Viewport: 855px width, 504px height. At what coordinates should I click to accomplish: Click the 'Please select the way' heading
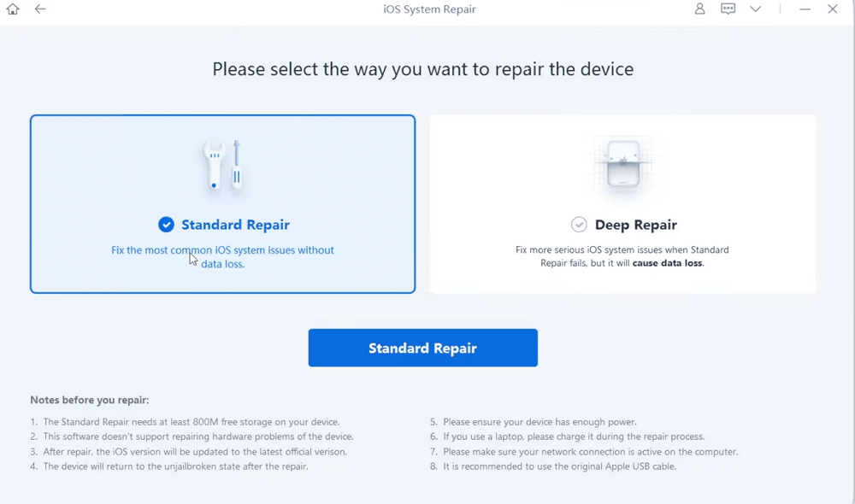pyautogui.click(x=422, y=69)
